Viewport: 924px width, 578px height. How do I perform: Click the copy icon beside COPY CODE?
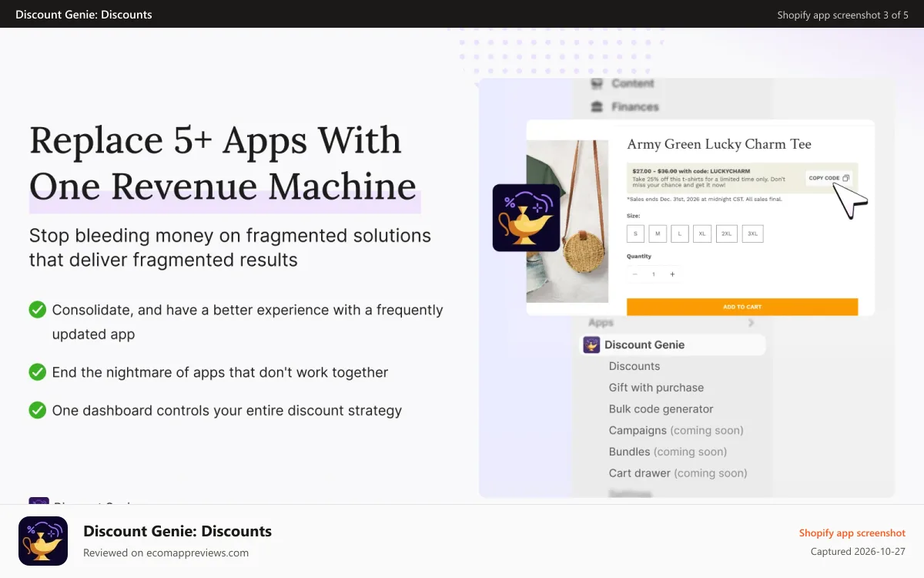pyautogui.click(x=845, y=178)
